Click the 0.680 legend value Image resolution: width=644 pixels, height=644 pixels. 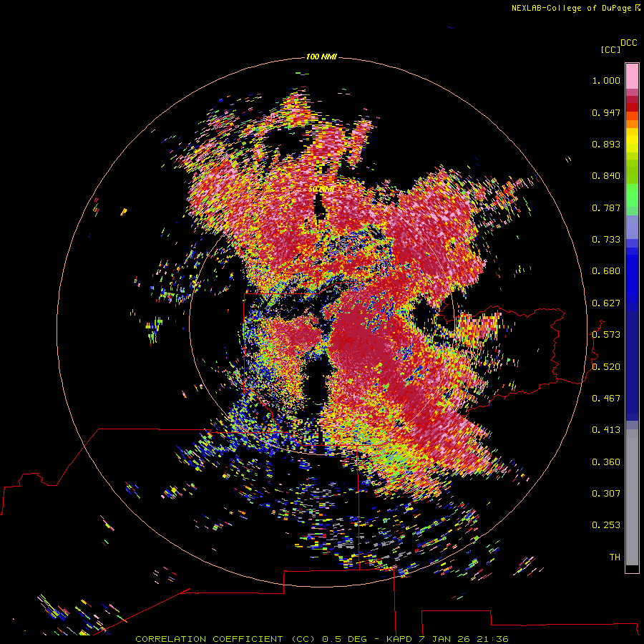point(606,271)
